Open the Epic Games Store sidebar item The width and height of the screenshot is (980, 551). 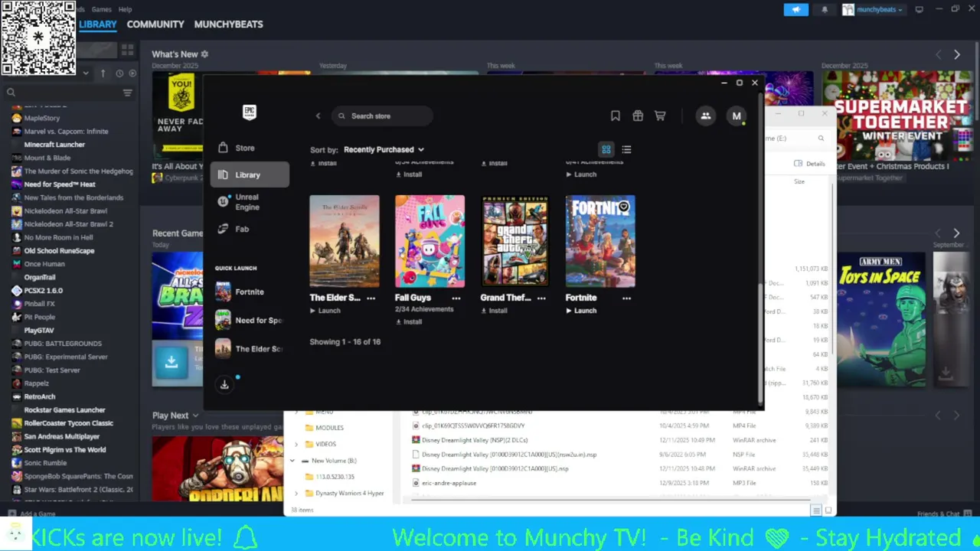pos(250,148)
